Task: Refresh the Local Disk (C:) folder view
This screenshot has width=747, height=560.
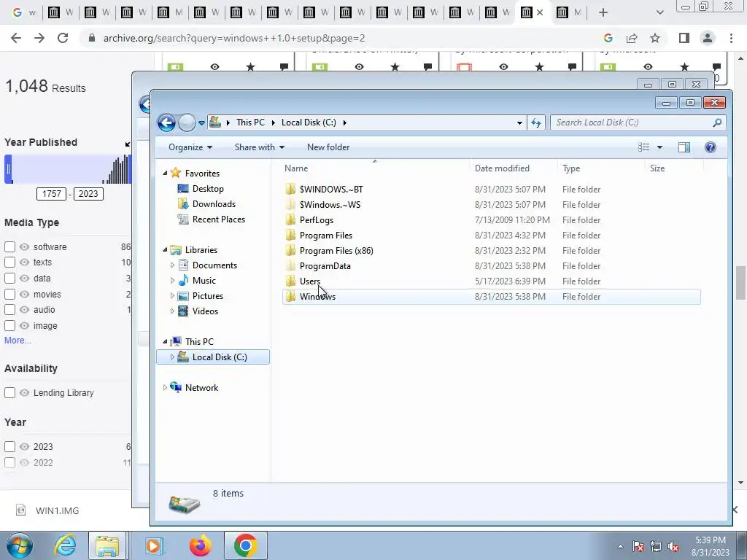Action: tap(536, 122)
